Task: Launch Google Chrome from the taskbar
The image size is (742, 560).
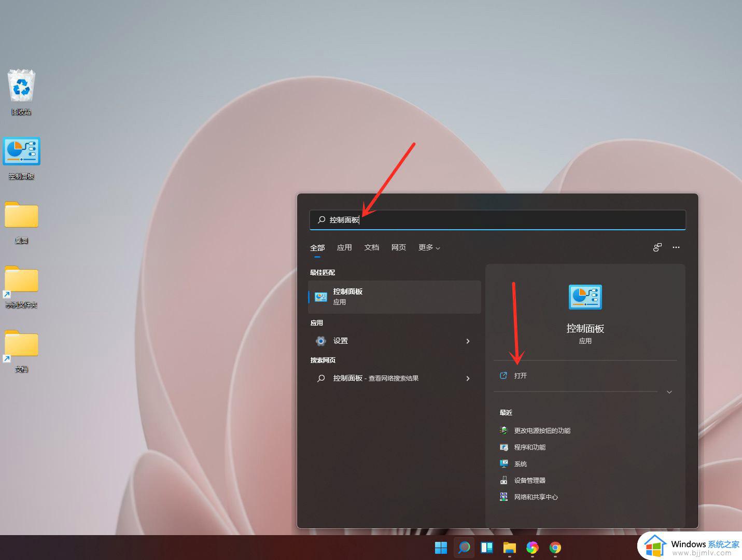Action: [555, 548]
